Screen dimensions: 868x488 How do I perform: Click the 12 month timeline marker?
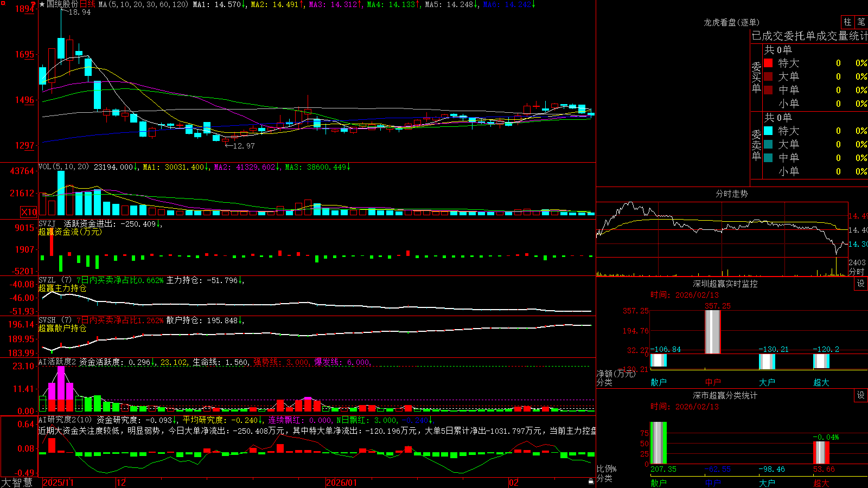pos(121,483)
